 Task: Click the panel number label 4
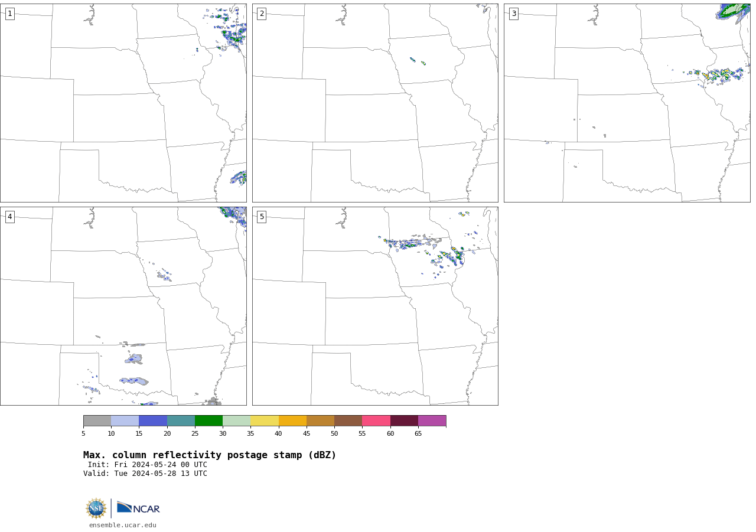9,217
